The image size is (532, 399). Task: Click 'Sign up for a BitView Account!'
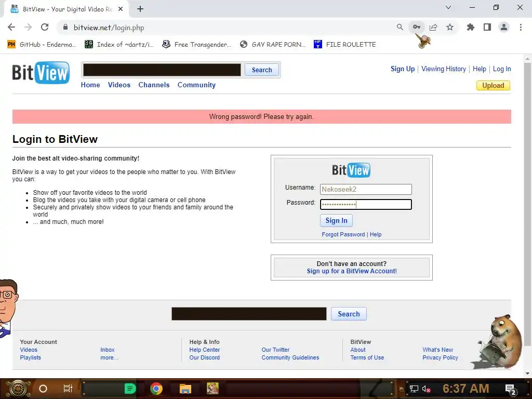pos(352,271)
